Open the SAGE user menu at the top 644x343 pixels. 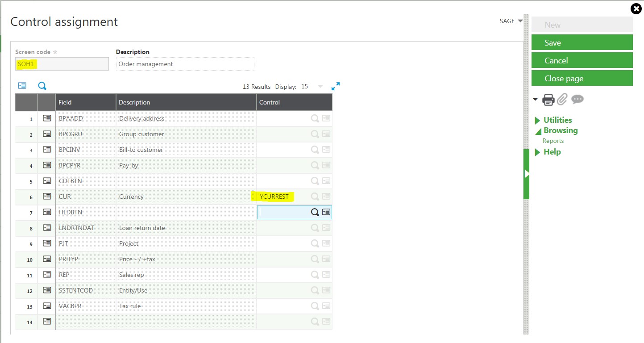tap(510, 21)
